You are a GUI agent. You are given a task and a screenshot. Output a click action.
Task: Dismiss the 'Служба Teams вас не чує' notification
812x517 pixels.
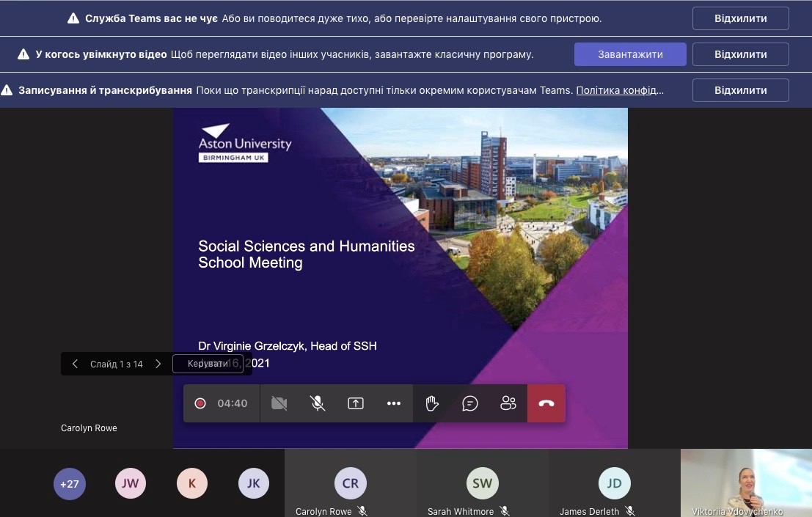740,18
